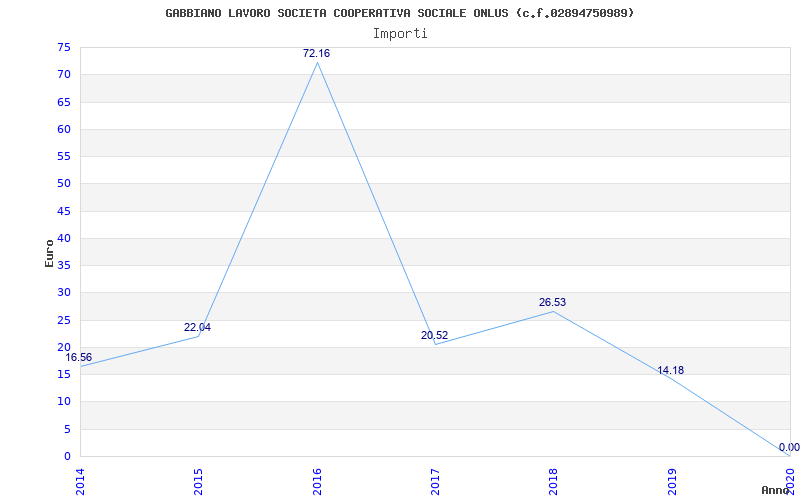Click the 45 y-axis tick label
The width and height of the screenshot is (800, 500).
point(64,211)
